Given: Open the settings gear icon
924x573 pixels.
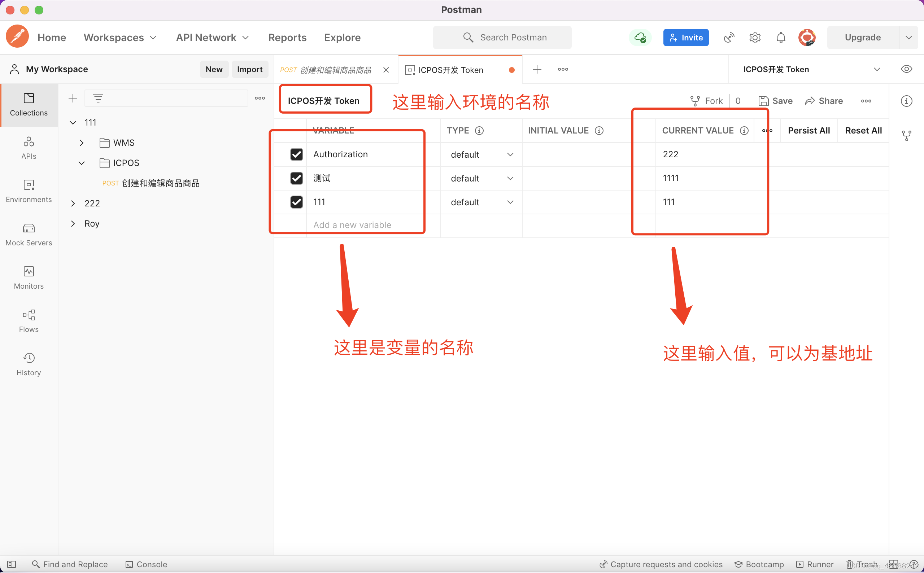Looking at the screenshot, I should click(x=755, y=38).
